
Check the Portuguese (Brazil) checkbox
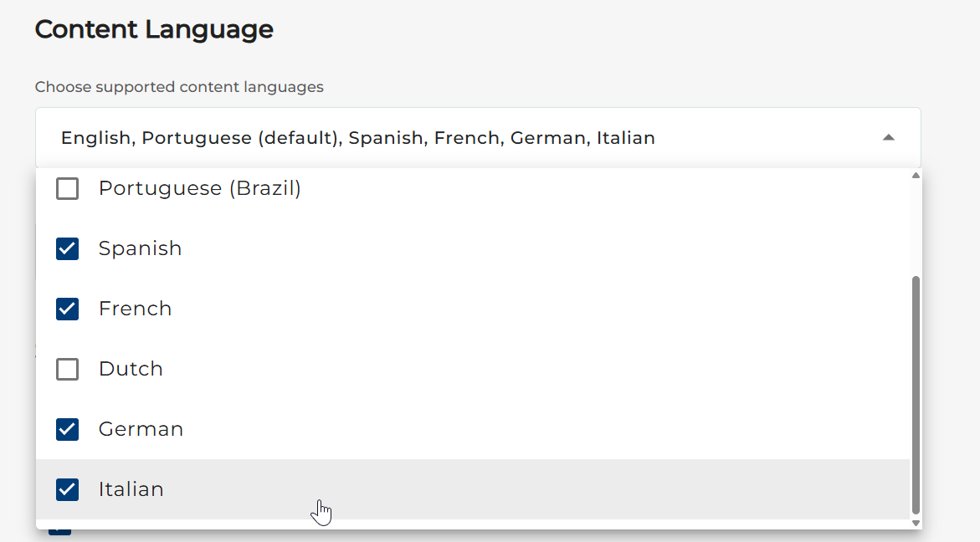(x=67, y=189)
